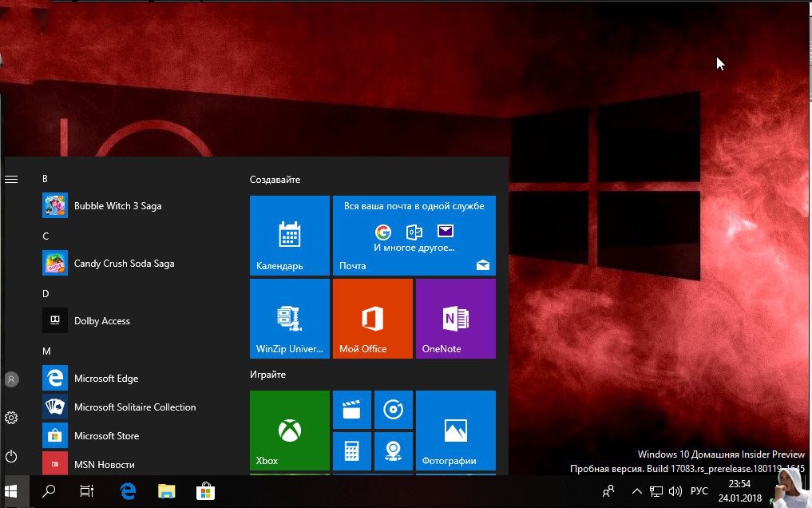Launch Bubble Witch 3 Saga from list
Viewport: 812px width, 508px height.
[117, 206]
